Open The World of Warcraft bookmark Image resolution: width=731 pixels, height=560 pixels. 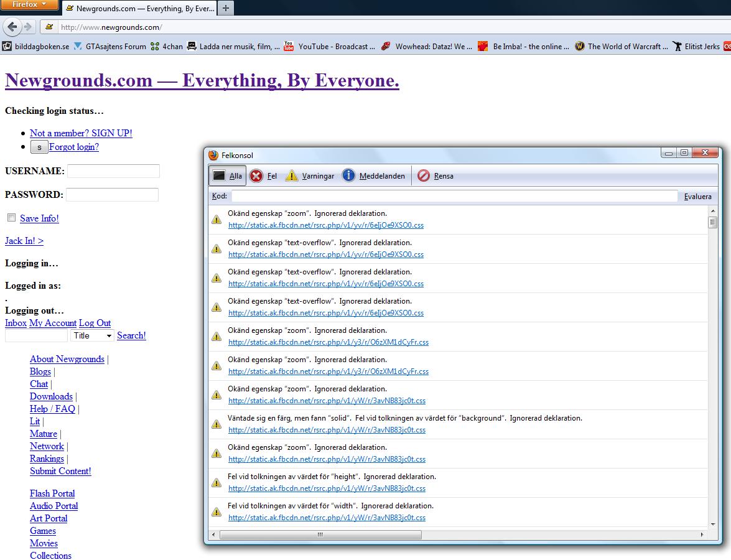point(622,46)
